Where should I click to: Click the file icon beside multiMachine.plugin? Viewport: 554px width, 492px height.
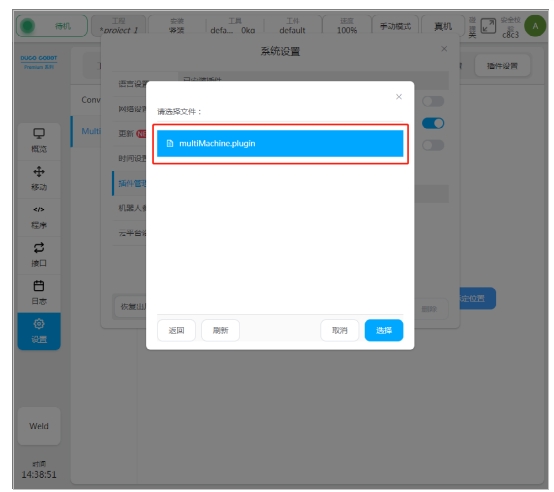click(170, 143)
